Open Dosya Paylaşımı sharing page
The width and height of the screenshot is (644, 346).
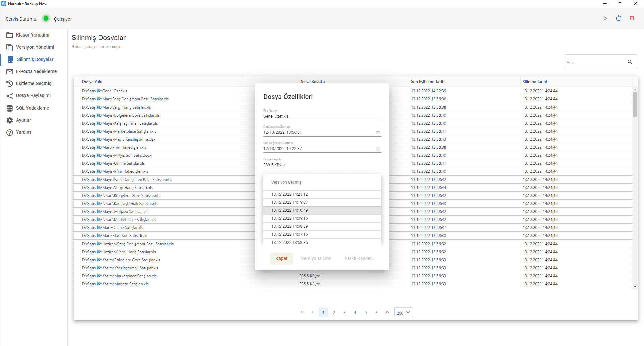(x=33, y=96)
